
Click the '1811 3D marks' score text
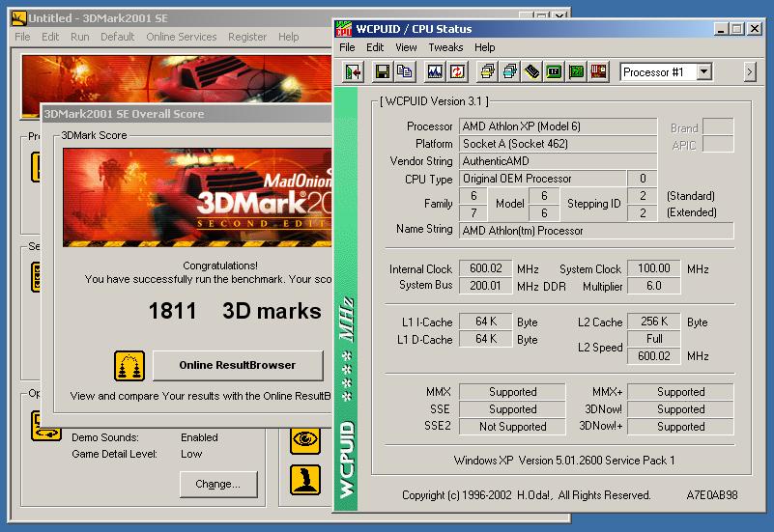click(x=235, y=311)
